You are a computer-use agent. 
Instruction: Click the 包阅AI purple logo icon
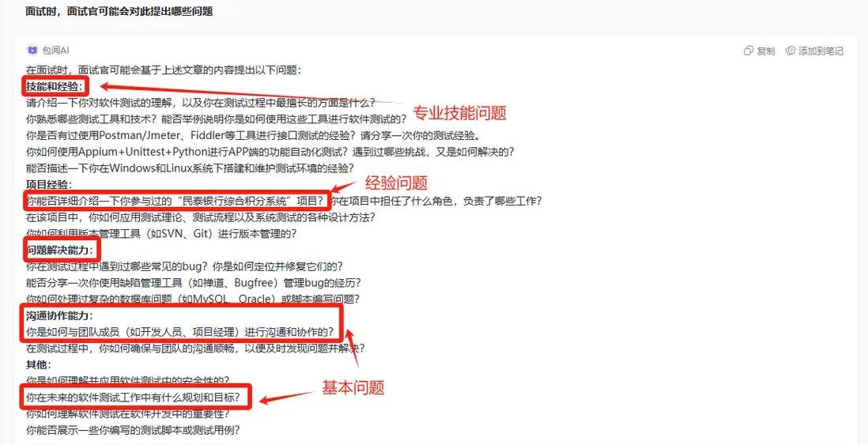(32, 51)
